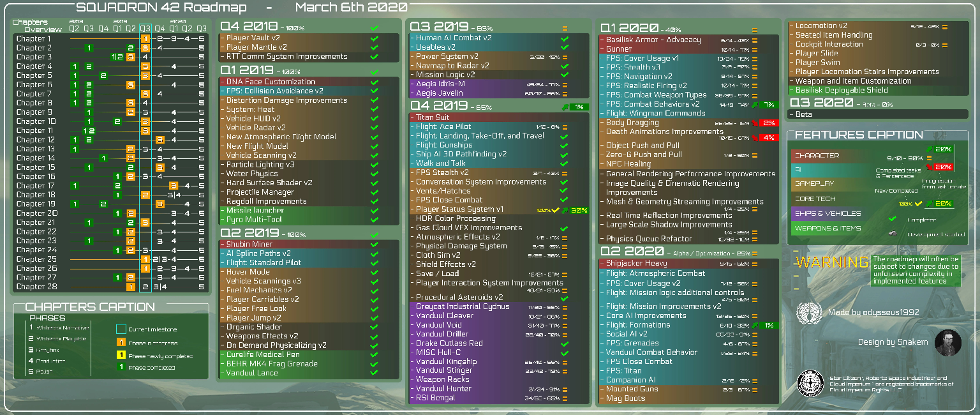The width and height of the screenshot is (980, 415).
Task: Select the Chapter 25 row label
Action: (x=36, y=259)
